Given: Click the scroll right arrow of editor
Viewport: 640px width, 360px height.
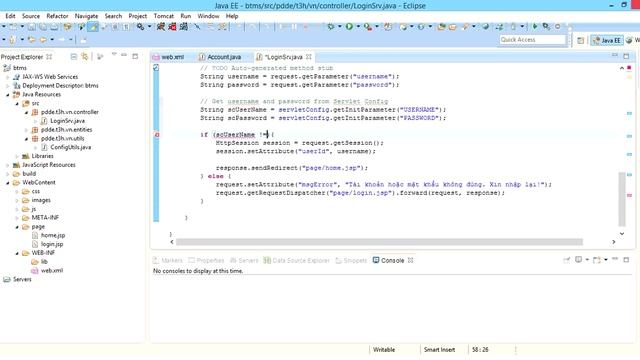Looking at the screenshot, I should pyautogui.click(x=613, y=242).
